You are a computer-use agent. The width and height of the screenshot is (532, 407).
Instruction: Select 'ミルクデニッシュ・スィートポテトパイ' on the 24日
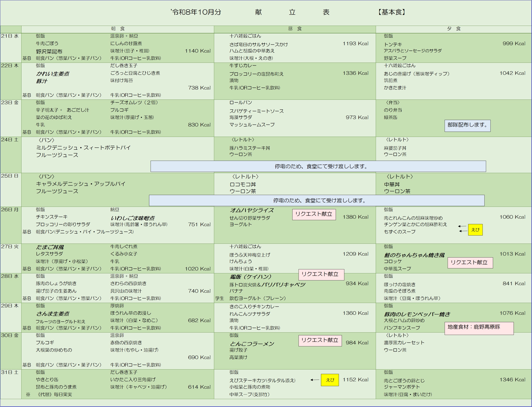(x=83, y=148)
